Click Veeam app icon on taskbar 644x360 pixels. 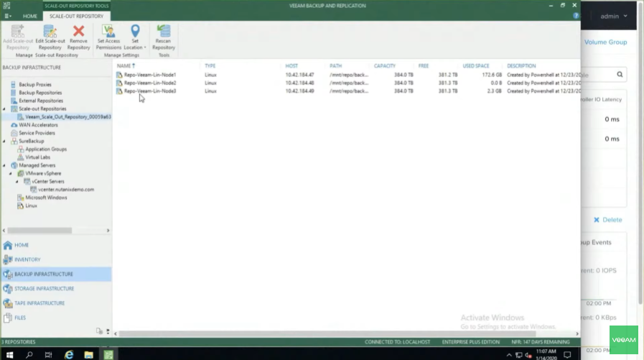pyautogui.click(x=108, y=355)
